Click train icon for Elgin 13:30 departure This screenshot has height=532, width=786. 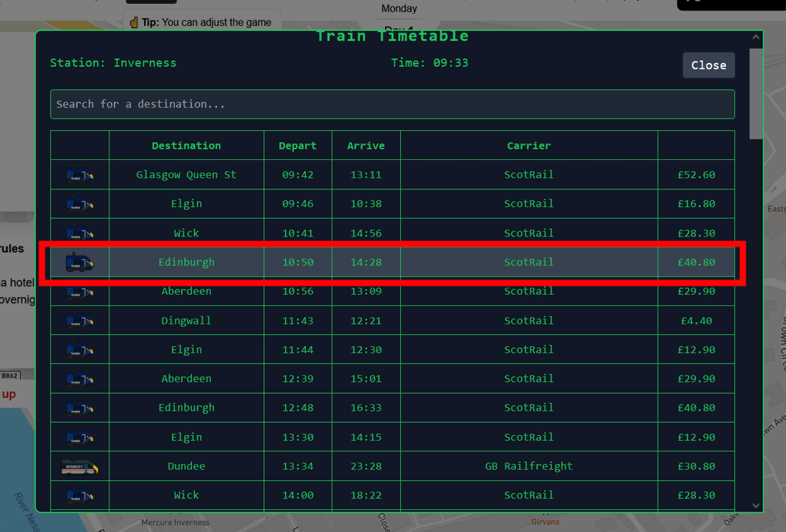tap(80, 437)
